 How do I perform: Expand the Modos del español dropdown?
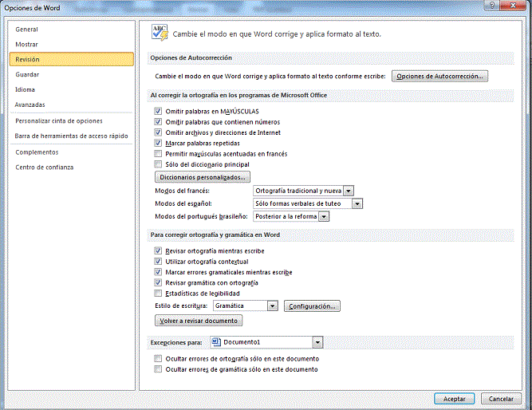[357, 203]
